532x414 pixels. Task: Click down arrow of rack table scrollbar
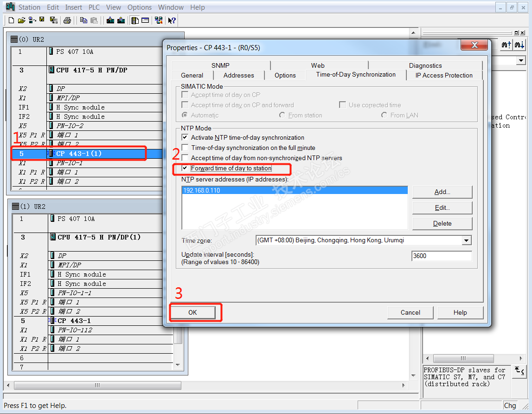point(178,365)
